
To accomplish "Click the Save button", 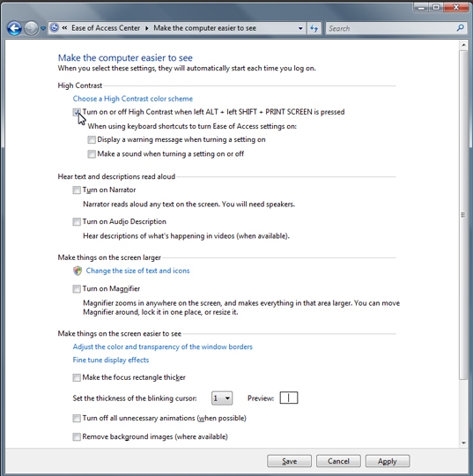I will click(289, 461).
